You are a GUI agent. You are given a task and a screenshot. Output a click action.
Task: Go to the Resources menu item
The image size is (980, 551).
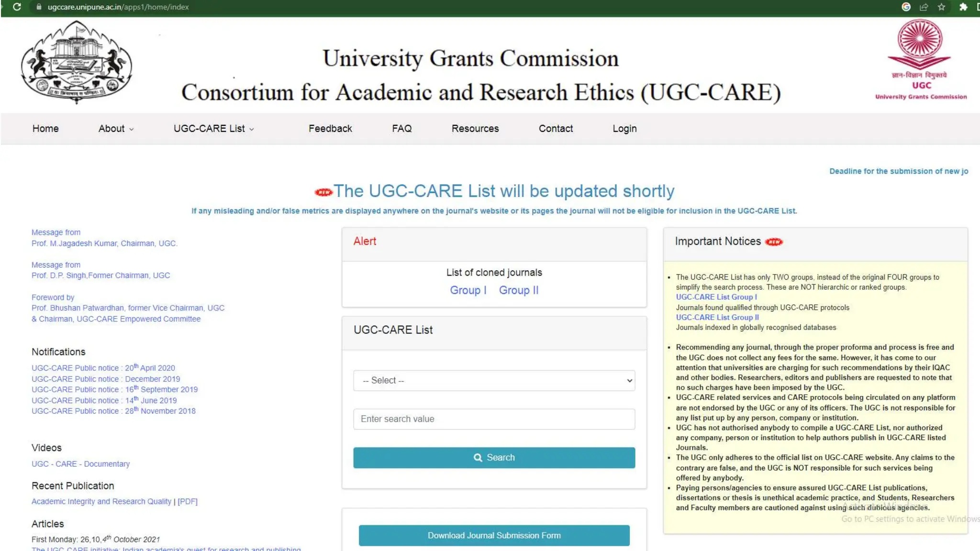(x=475, y=129)
